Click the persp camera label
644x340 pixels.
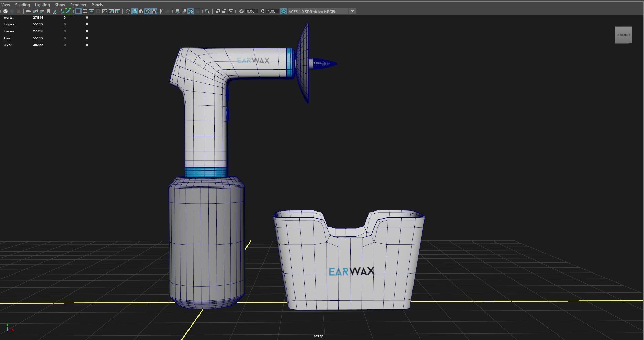pos(318,336)
